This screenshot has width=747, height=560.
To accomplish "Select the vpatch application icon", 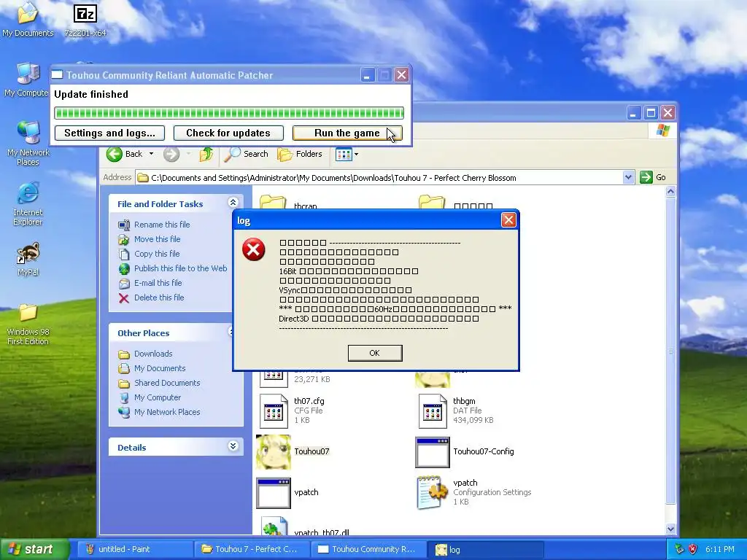I will 274,493.
